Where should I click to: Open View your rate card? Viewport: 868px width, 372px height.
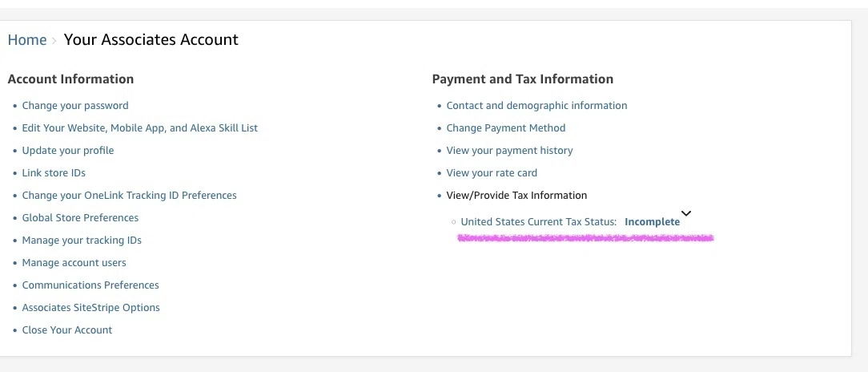pyautogui.click(x=492, y=173)
